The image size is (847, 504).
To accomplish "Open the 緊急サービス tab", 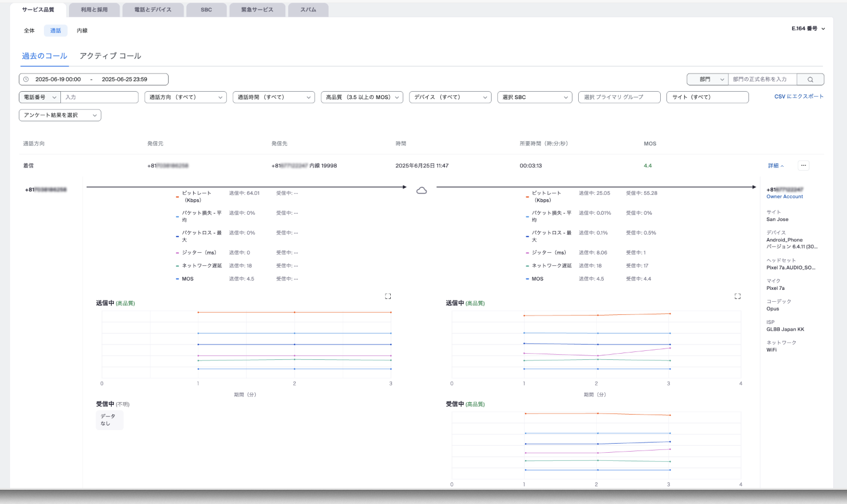I will [x=257, y=10].
